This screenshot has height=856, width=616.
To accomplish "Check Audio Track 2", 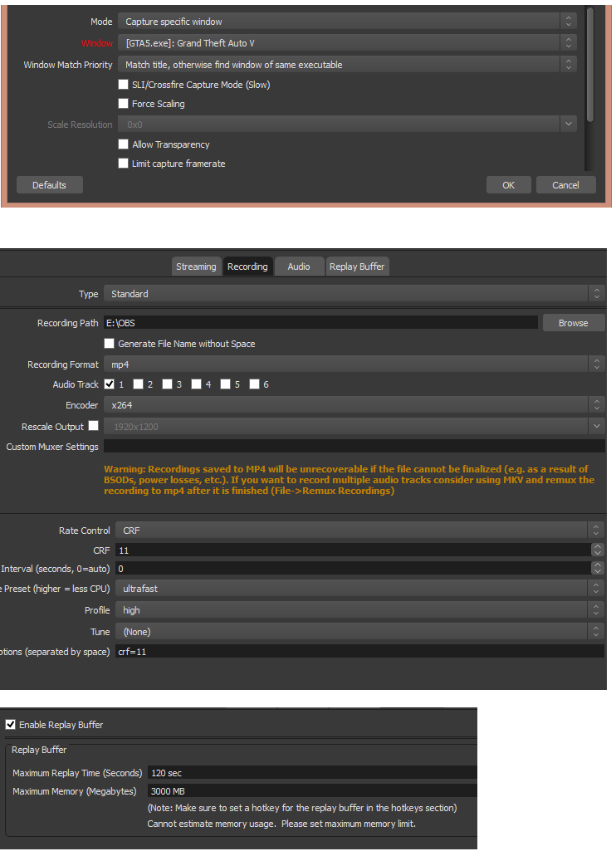I will (138, 384).
